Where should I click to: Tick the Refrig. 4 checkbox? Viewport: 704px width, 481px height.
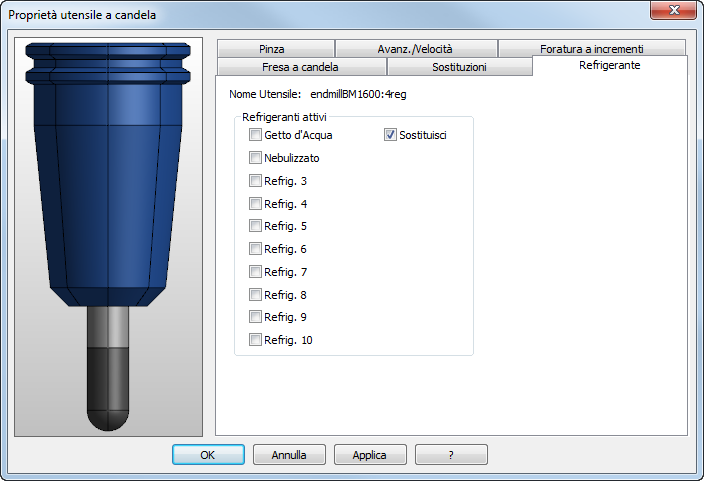pyautogui.click(x=255, y=203)
